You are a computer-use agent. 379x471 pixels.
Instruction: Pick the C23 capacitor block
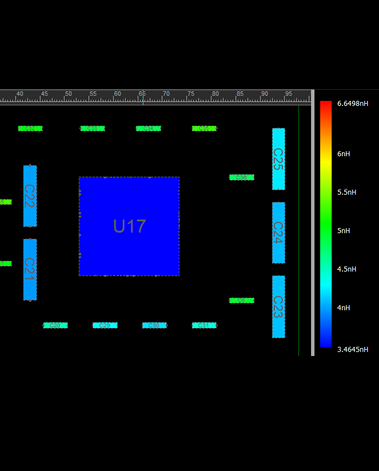point(278,307)
